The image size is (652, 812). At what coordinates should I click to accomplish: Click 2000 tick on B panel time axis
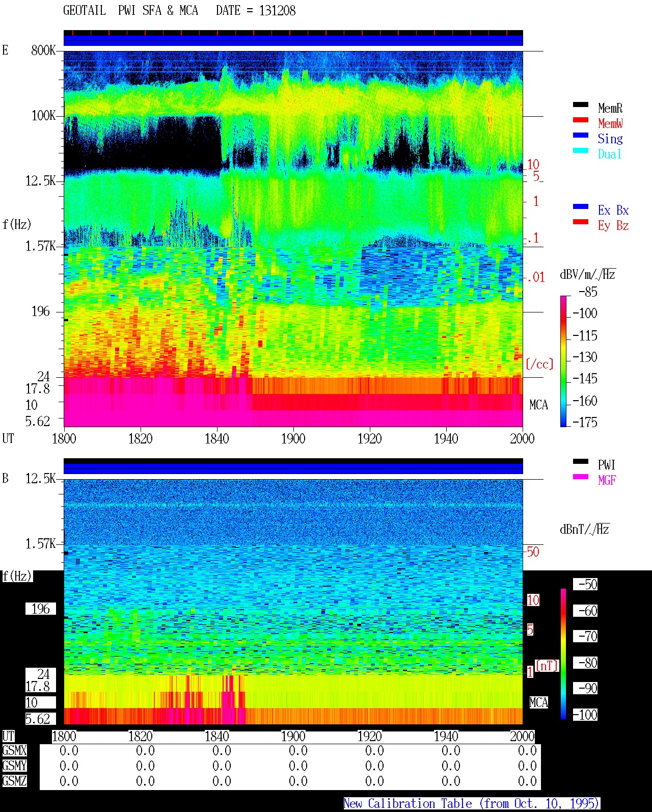point(523,737)
